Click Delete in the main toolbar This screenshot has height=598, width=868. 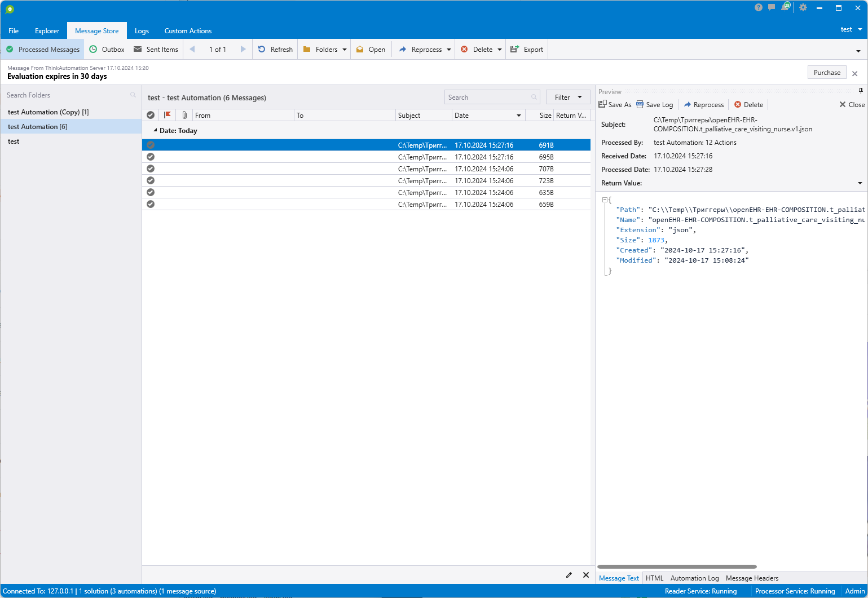click(477, 49)
